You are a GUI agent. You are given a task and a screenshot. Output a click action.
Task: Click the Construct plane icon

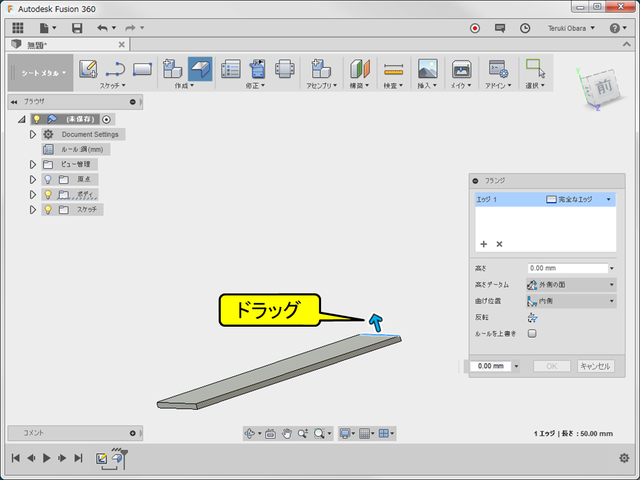click(x=360, y=69)
